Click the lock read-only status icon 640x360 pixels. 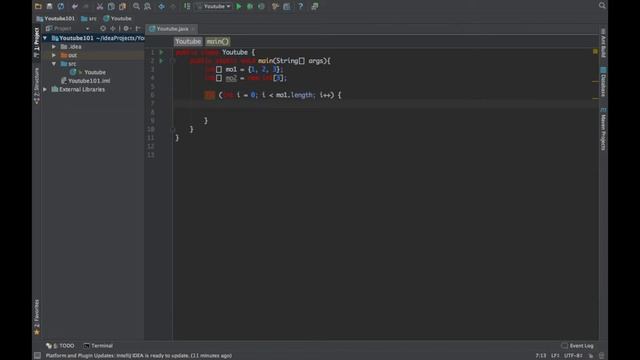(591, 356)
